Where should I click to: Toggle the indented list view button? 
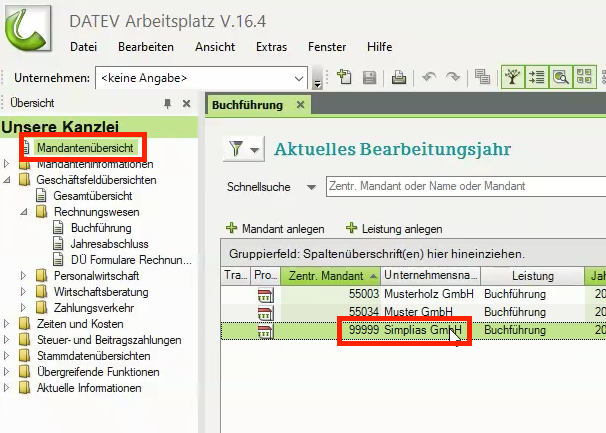point(537,77)
